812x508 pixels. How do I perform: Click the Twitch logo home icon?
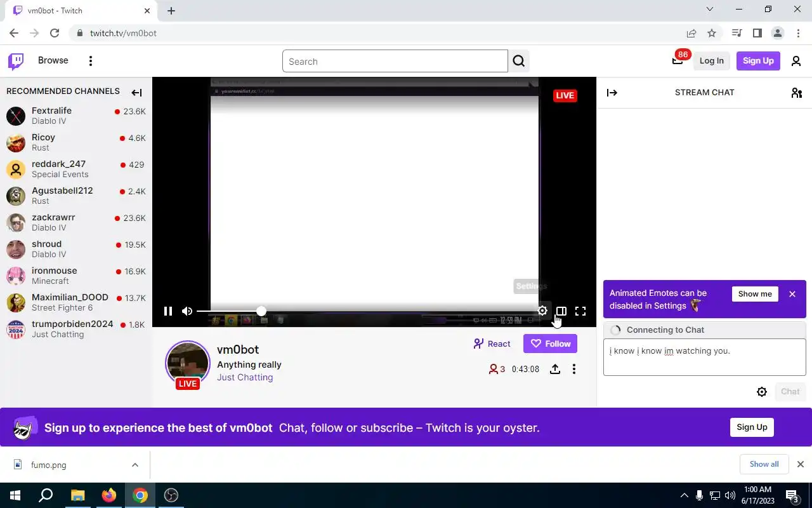tap(16, 61)
